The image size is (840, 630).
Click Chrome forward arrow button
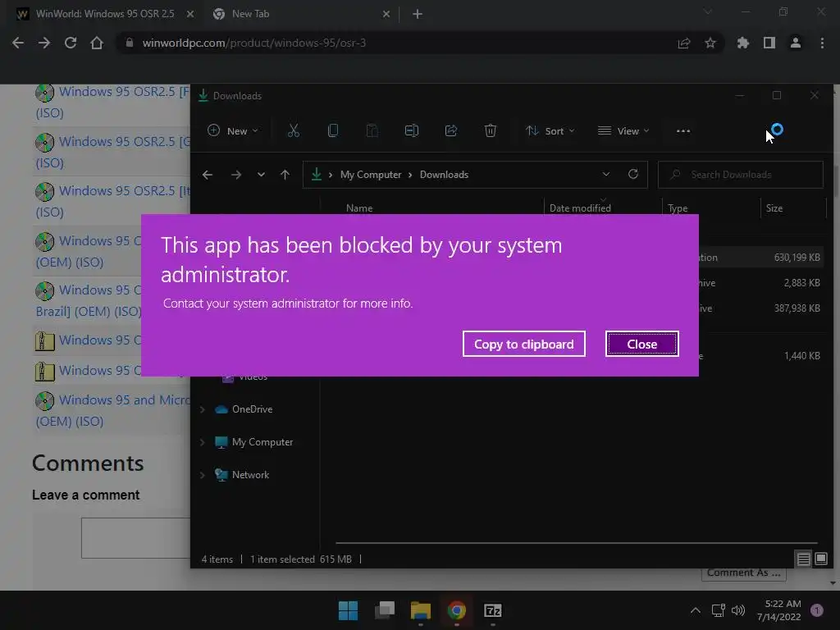(44, 43)
